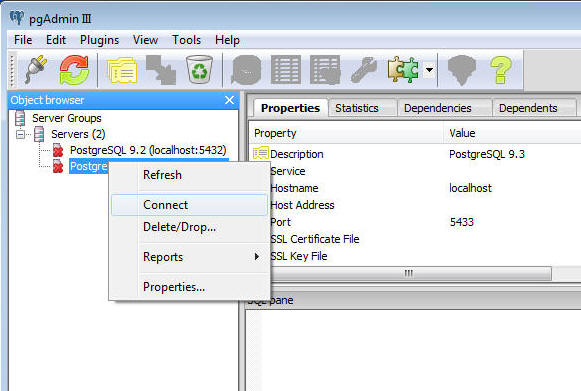The height and width of the screenshot is (391, 581).
Task: Close the Object browser panel
Action: 230,100
